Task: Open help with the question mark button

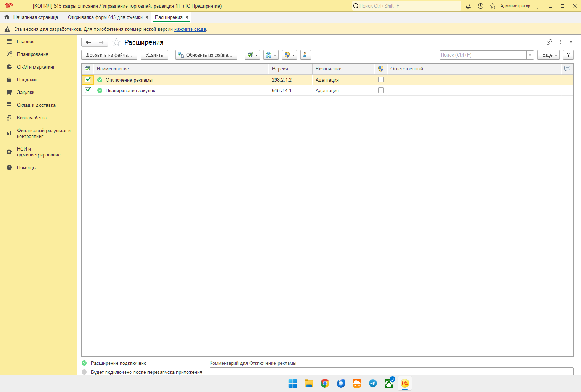Action: (568, 55)
